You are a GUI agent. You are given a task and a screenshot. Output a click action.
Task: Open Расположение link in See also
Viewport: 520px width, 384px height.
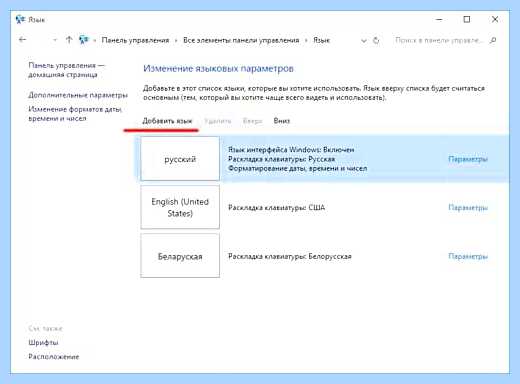[54, 357]
